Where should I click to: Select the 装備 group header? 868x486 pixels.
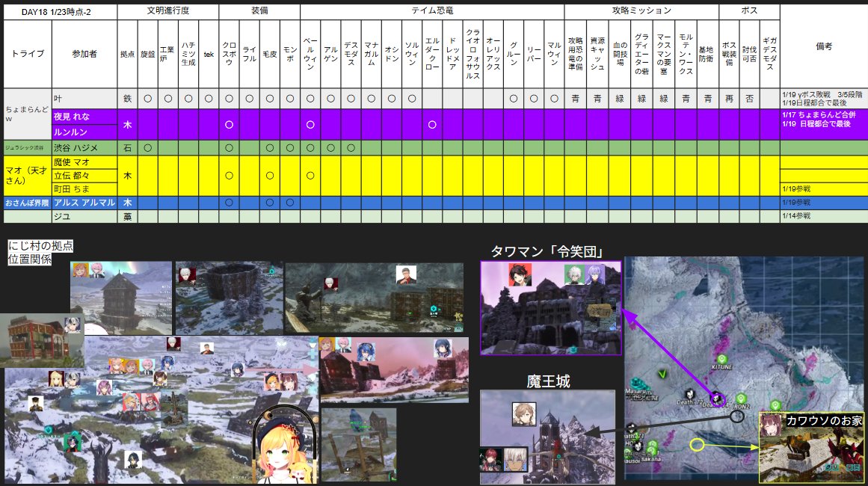(x=259, y=12)
